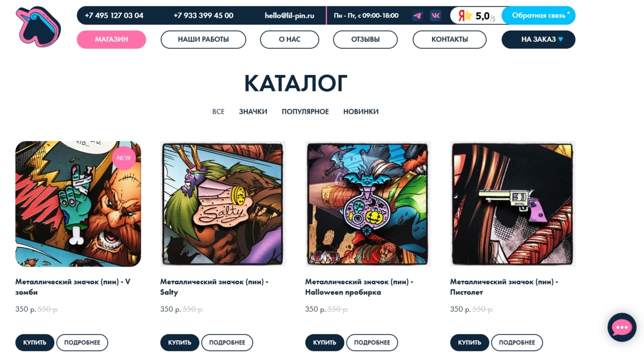
Task: Open the Halloween пробирка pin thumbnail
Action: coord(367,204)
